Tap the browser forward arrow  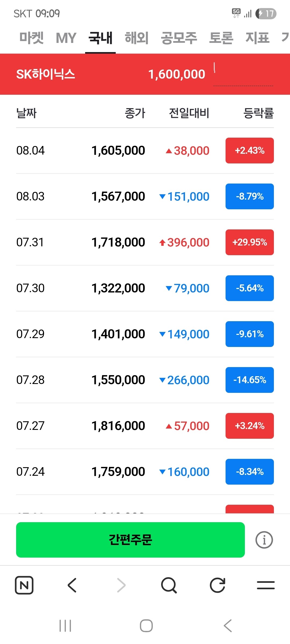121,585
